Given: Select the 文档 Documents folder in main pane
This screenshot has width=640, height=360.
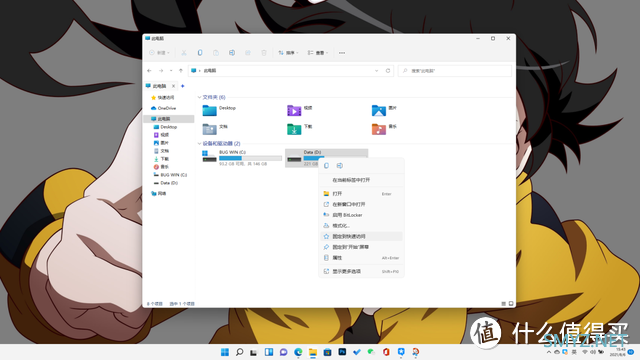Looking at the screenshot, I should pos(209,129).
